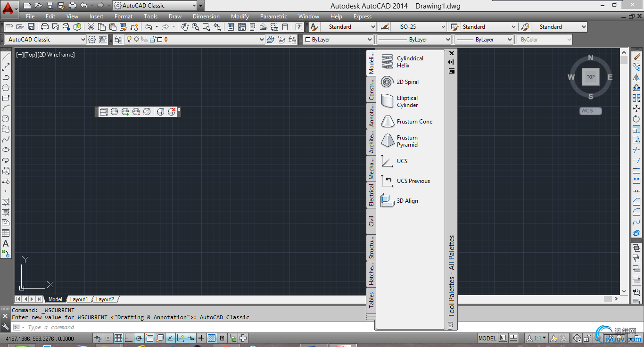Viewport: 644px width, 347px height.
Task: Click the Text Style icon in Styles toolbar
Action: point(314,27)
